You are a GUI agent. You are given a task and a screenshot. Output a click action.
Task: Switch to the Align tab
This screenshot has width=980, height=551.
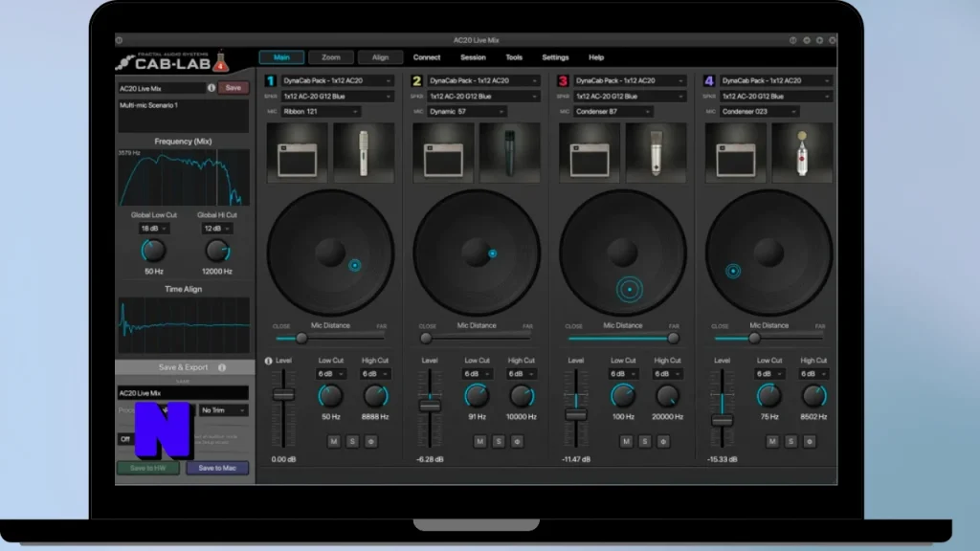[x=381, y=57]
